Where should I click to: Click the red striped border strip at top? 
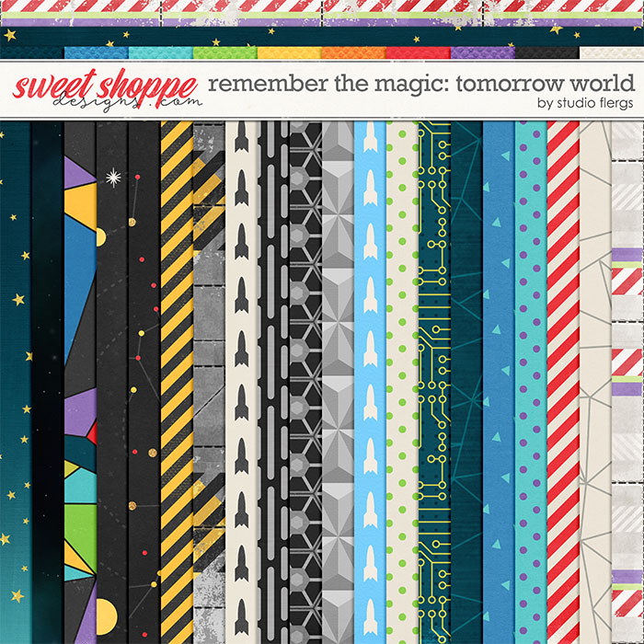point(322,6)
